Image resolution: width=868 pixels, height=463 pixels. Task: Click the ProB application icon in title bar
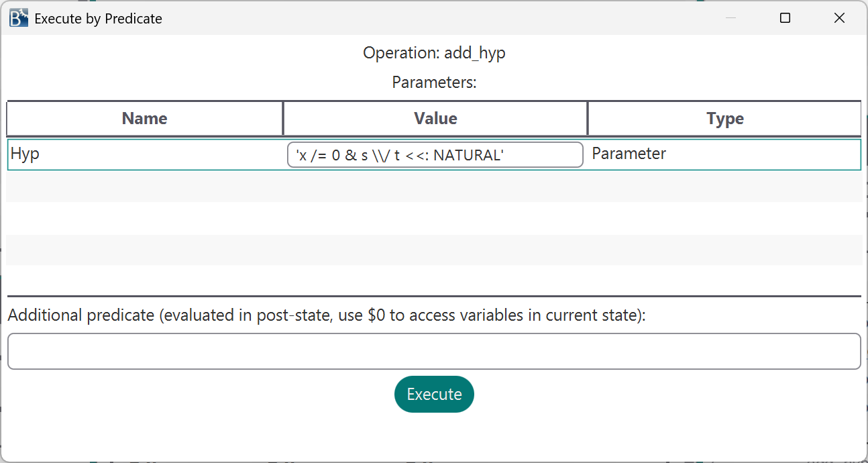click(x=19, y=18)
